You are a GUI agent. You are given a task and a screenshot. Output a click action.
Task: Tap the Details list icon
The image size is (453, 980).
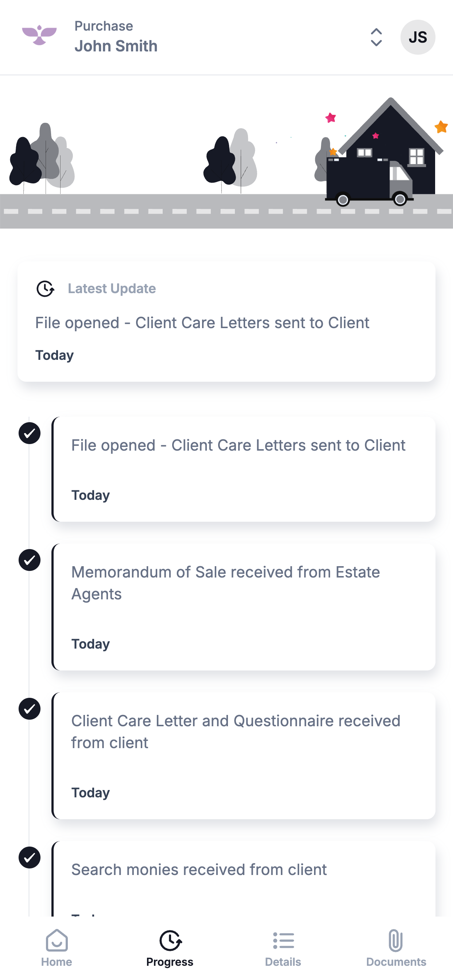click(283, 940)
